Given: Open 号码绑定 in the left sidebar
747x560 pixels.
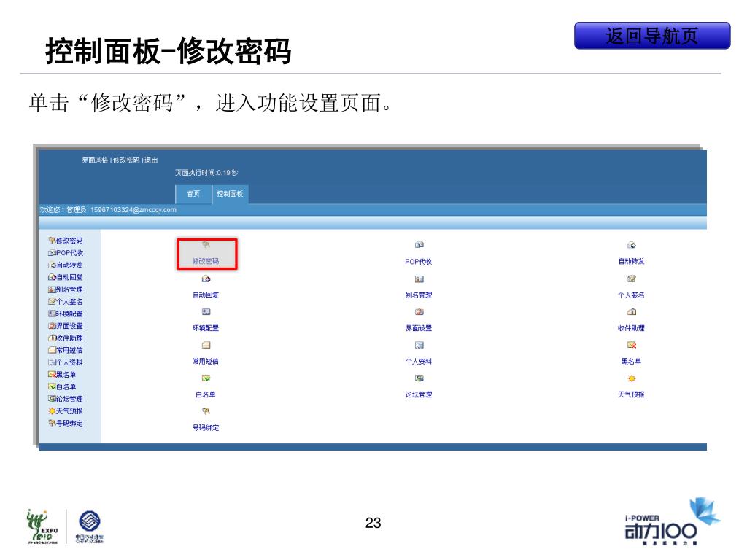Looking at the screenshot, I should pos(69,423).
